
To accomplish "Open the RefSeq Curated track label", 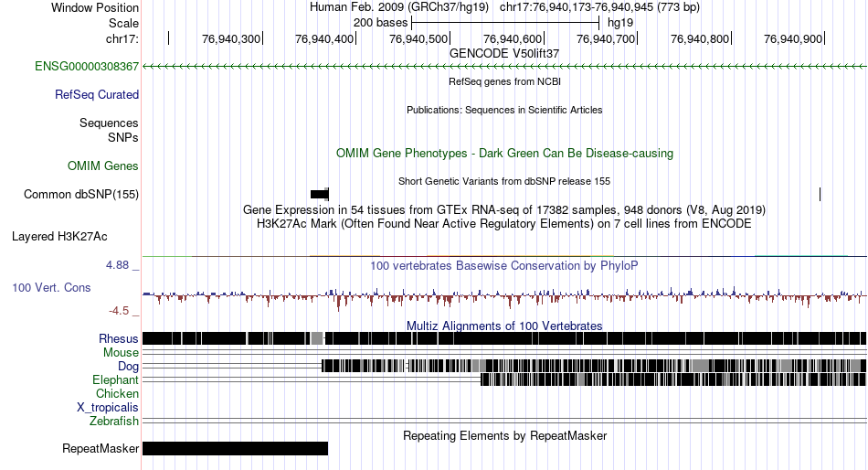I will point(96,95).
